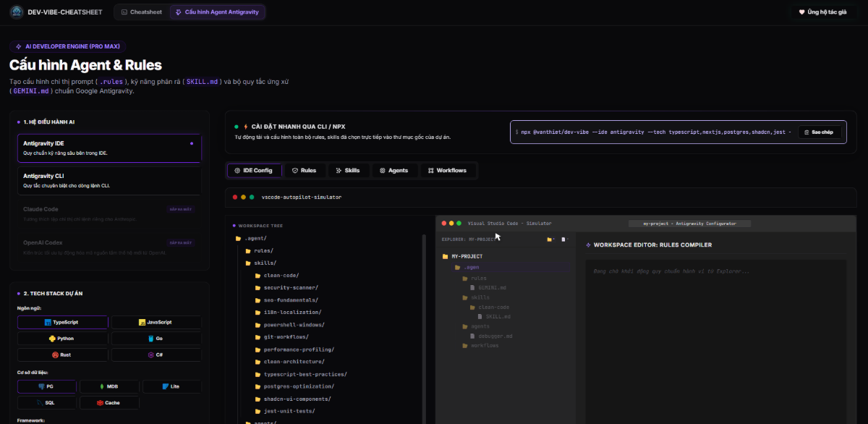Click the typescript-best-practices/ folder icon

257,374
